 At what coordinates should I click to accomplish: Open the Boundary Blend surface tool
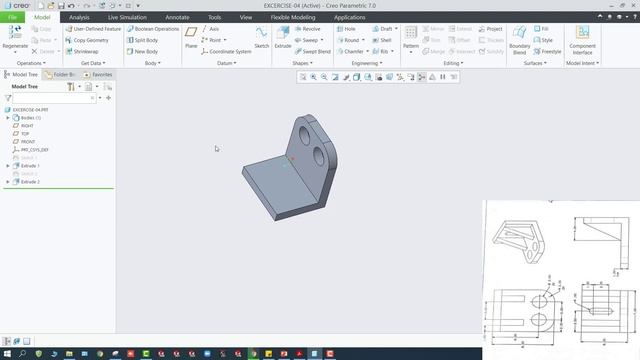pos(519,40)
